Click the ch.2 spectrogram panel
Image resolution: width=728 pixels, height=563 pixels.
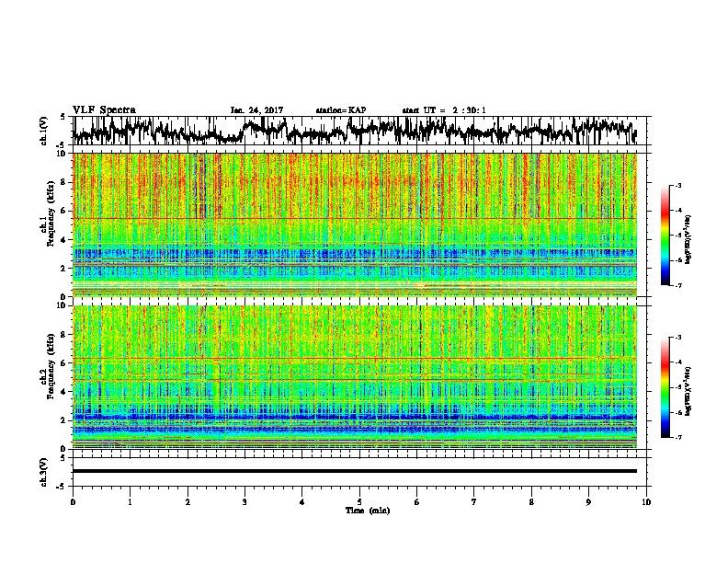pyautogui.click(x=355, y=377)
